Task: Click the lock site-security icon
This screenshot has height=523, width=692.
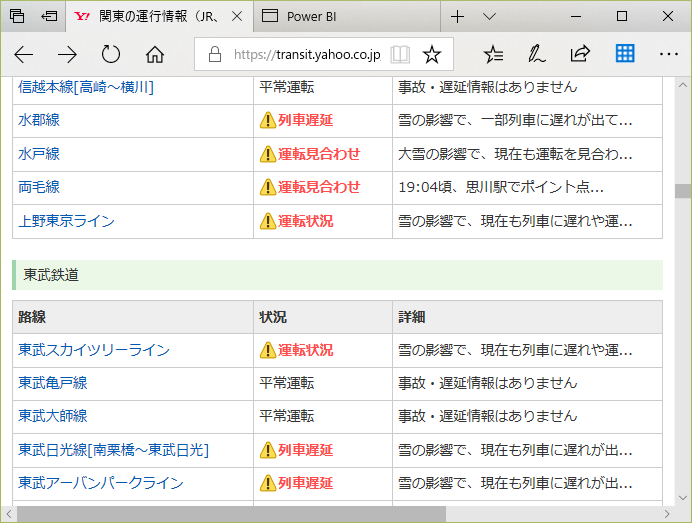Action: 215,54
